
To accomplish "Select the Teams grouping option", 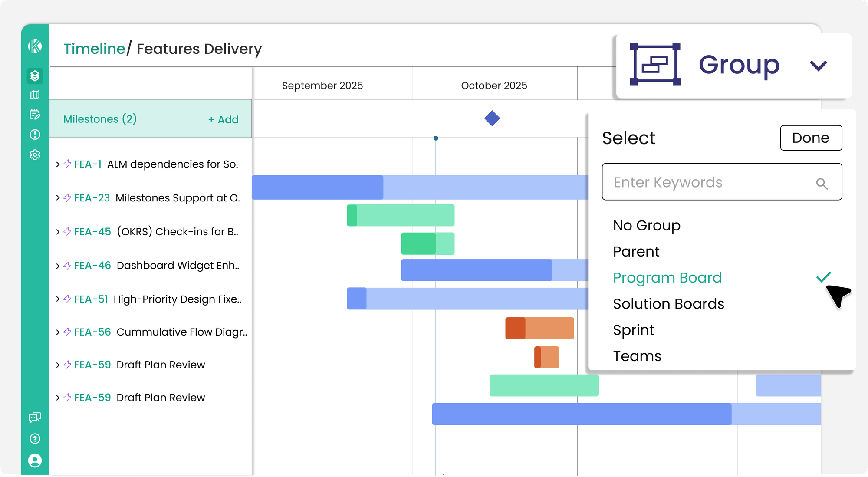I will click(x=637, y=356).
